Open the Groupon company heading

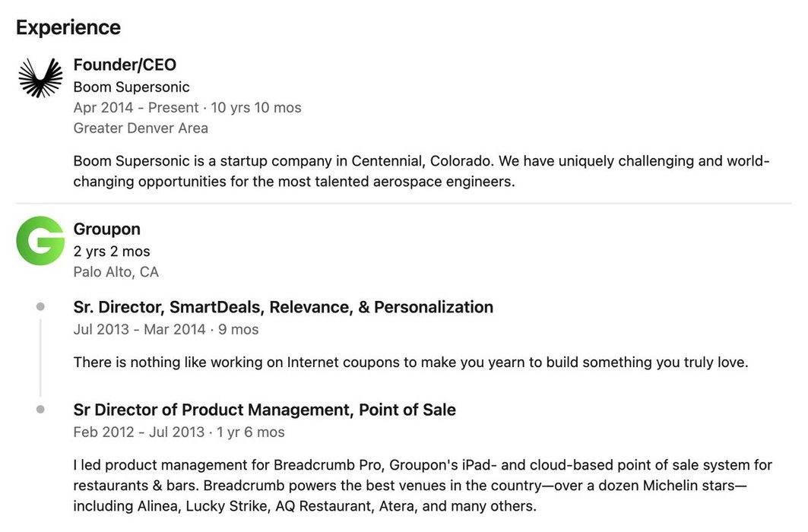point(107,230)
